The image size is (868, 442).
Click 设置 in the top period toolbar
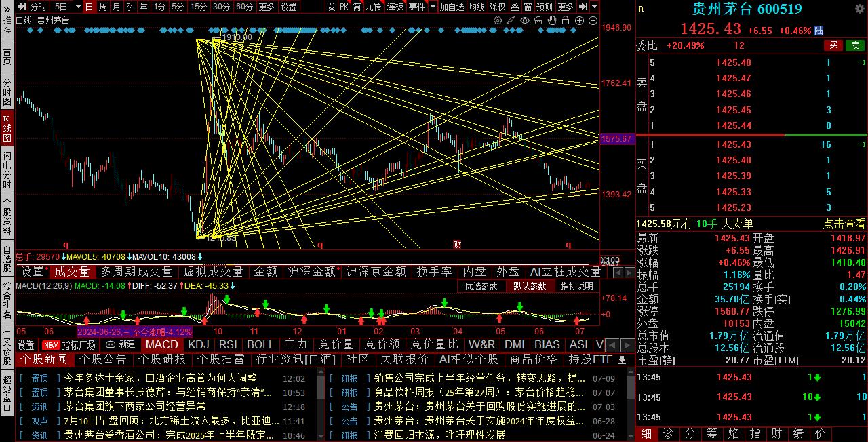[289, 7]
